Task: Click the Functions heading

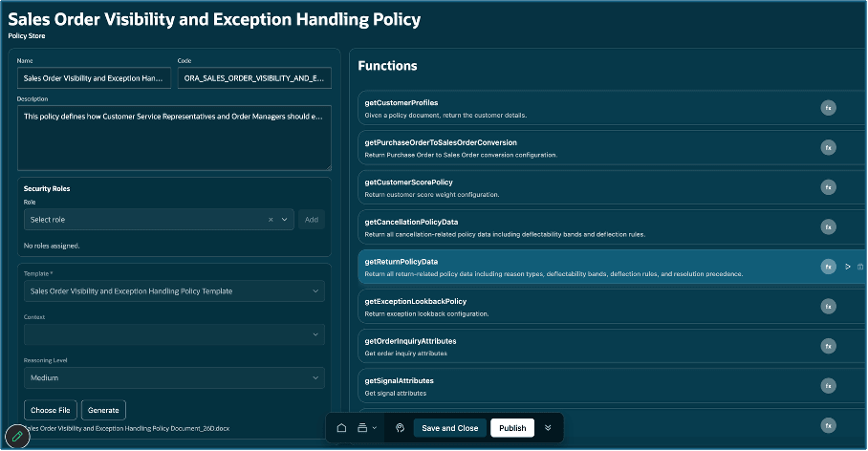Action: pos(387,66)
